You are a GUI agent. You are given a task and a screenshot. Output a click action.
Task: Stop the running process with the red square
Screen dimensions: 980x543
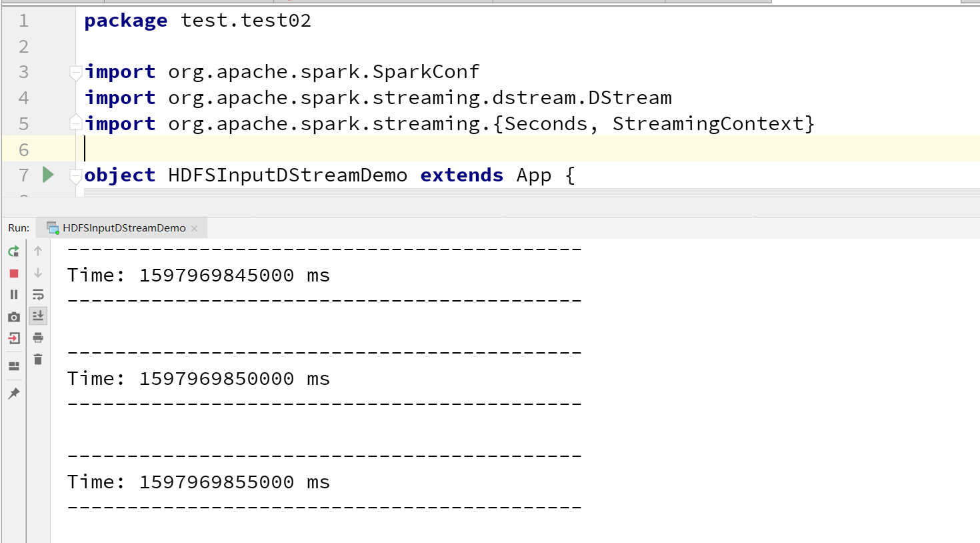click(x=13, y=274)
